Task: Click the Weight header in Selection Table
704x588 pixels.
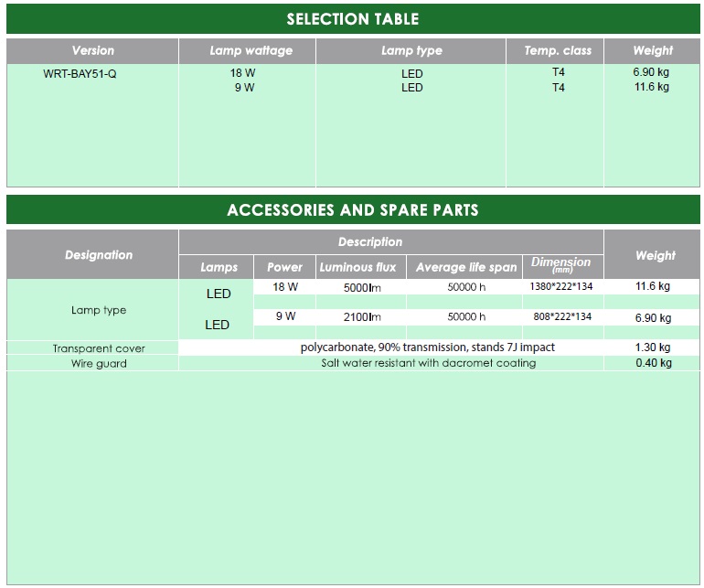Action: [x=652, y=50]
